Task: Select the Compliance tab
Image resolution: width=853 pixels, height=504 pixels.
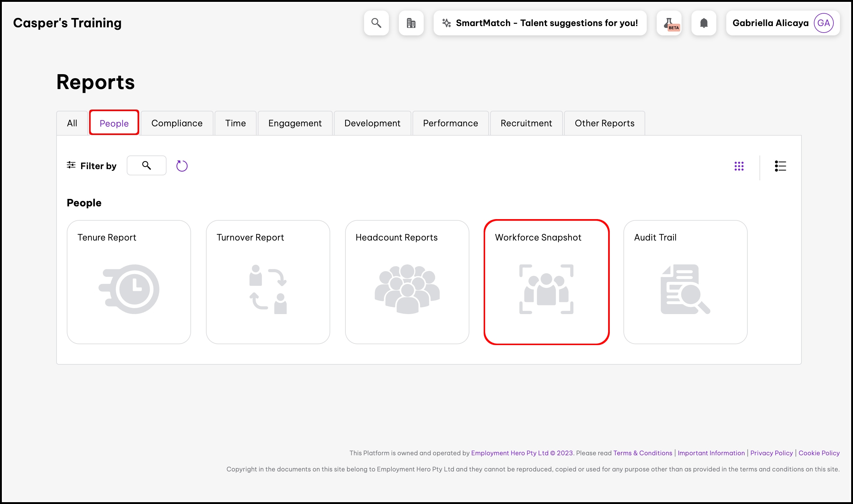Action: (x=177, y=123)
